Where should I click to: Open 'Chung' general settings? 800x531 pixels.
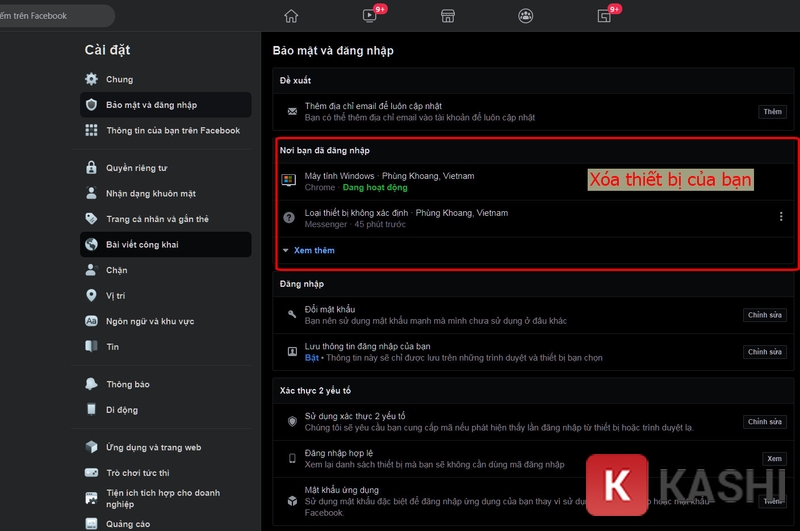click(119, 79)
